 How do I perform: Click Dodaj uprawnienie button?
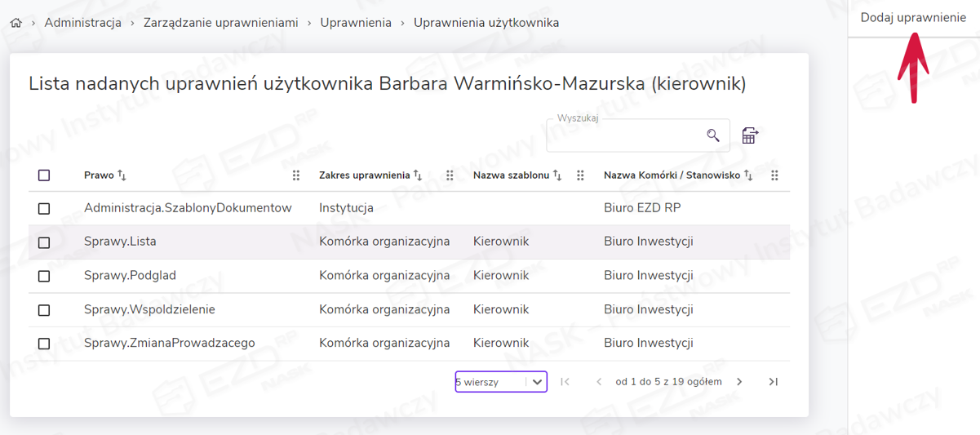pos(912,17)
